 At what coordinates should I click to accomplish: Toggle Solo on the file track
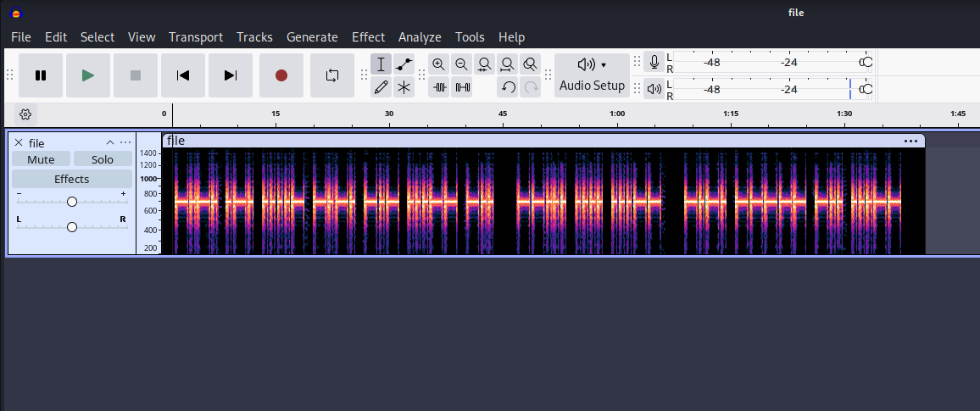103,159
